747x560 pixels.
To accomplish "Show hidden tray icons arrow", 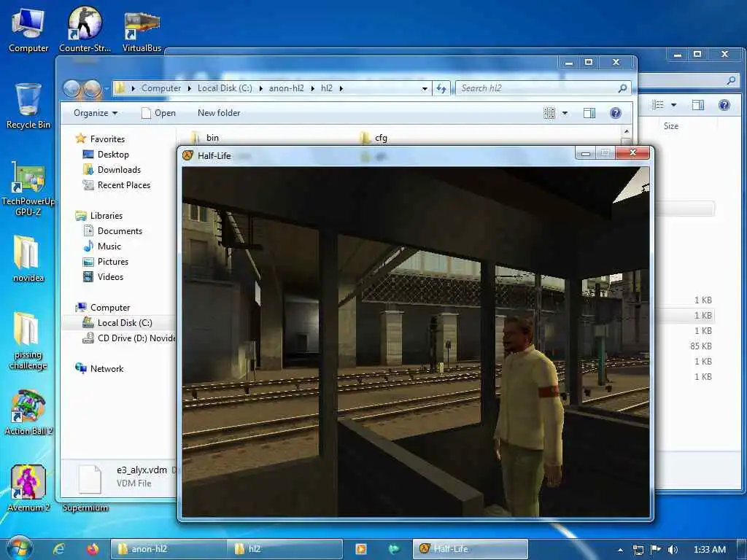I will click(620, 550).
